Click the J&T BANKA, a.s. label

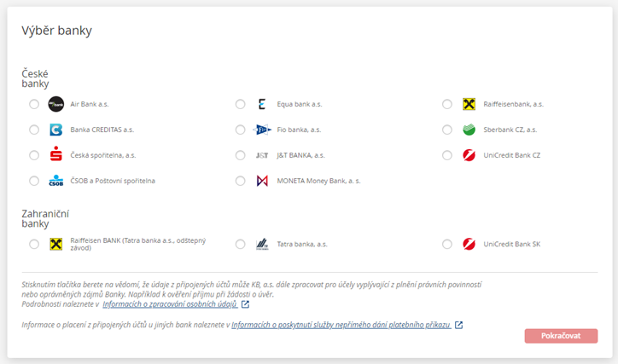click(x=300, y=155)
